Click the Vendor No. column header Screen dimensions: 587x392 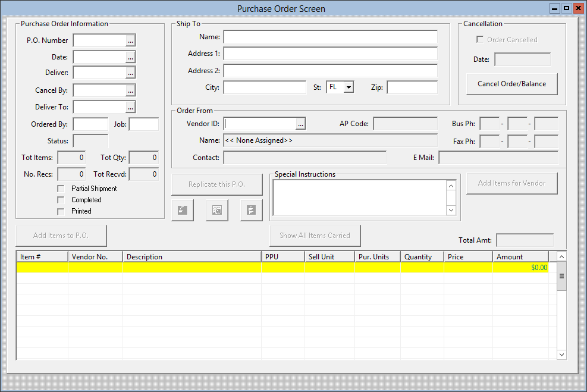click(x=96, y=257)
